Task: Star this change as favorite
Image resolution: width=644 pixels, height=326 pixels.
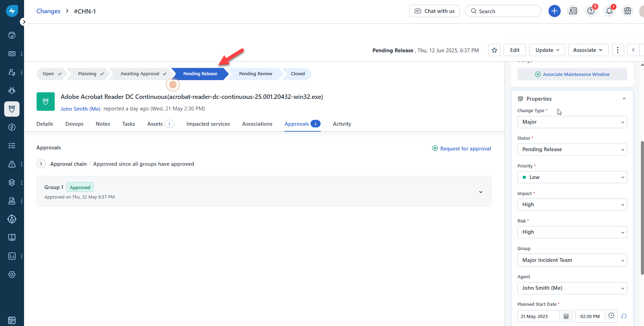Action: pyautogui.click(x=494, y=50)
